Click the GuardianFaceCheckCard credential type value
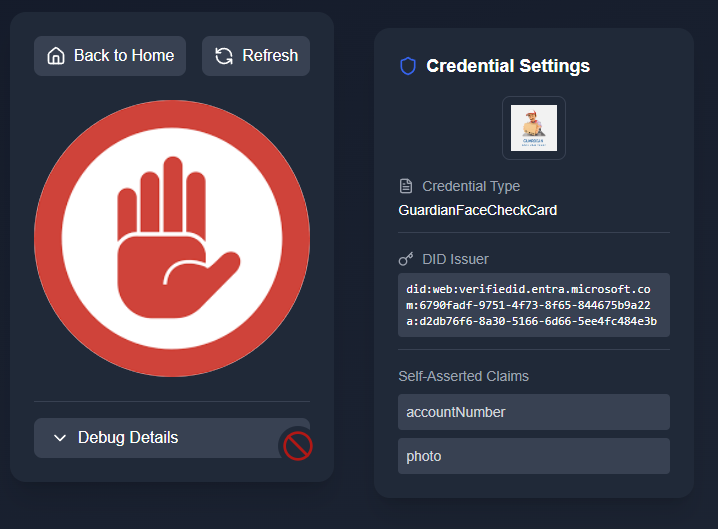This screenshot has height=529, width=718. pyautogui.click(x=477, y=210)
